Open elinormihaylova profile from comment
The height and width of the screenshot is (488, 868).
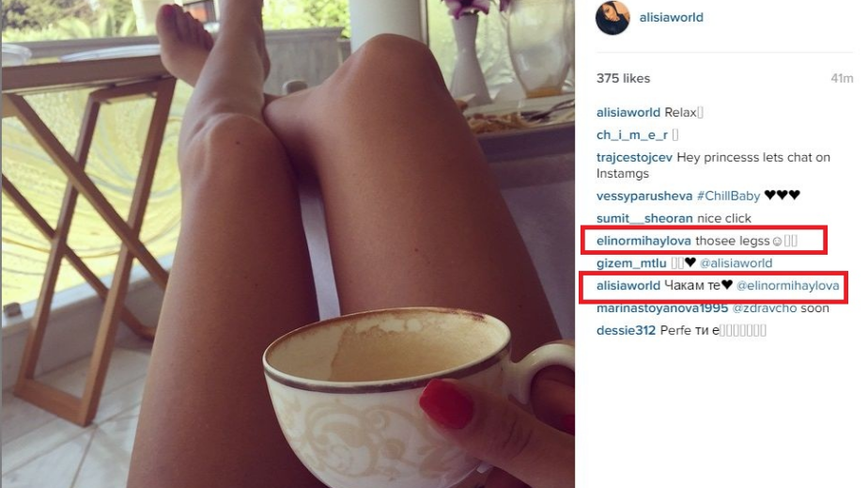tap(643, 241)
